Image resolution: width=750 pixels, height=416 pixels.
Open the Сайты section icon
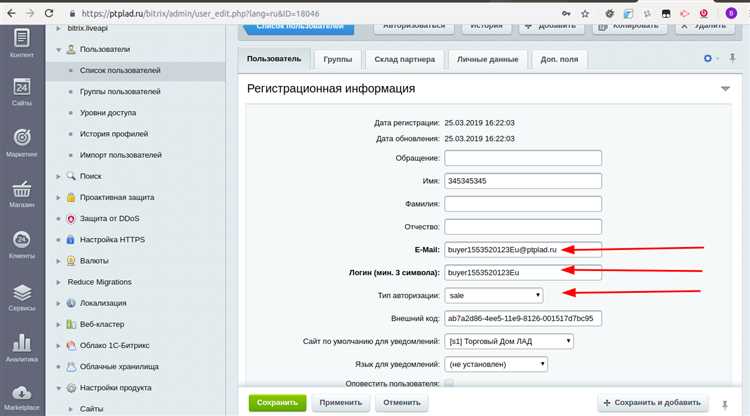pyautogui.click(x=22, y=92)
